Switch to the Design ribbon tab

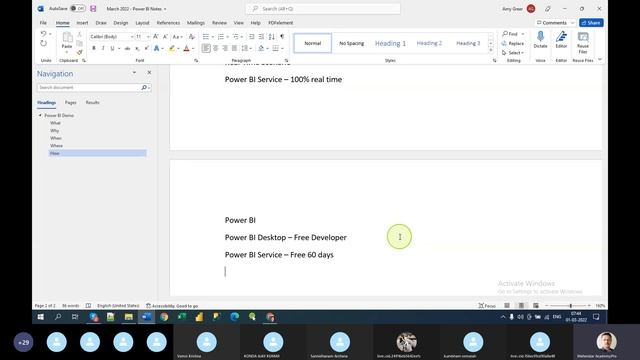(x=120, y=23)
